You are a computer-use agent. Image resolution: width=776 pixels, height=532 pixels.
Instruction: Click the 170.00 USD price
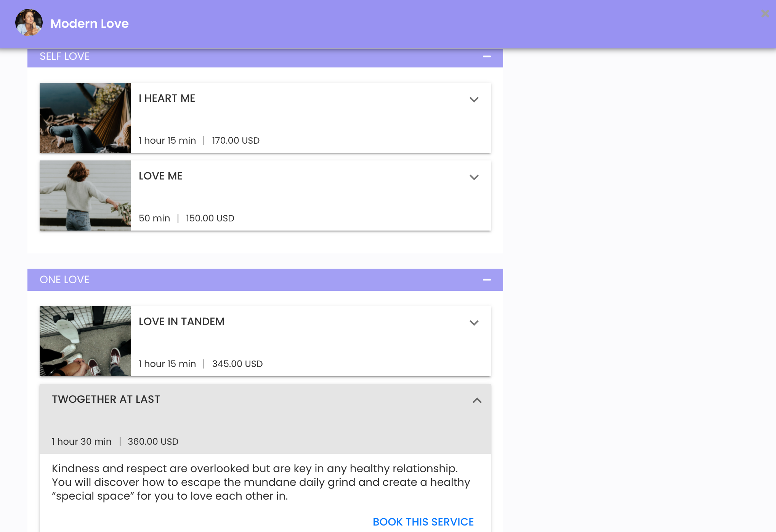point(236,141)
